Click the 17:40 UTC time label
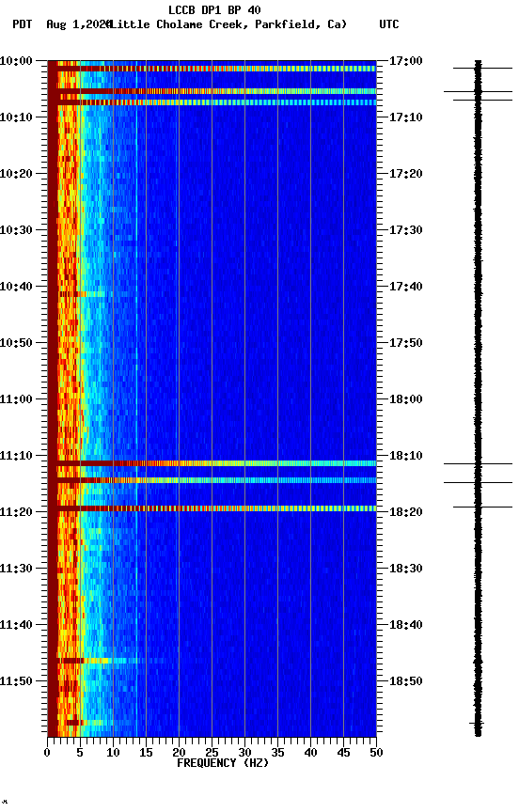The width and height of the screenshot is (519, 812). click(x=405, y=287)
